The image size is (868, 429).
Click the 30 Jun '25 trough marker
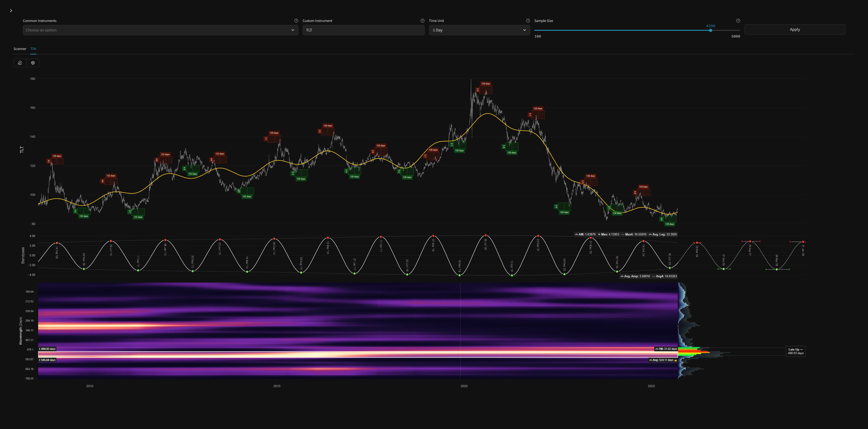(670, 268)
